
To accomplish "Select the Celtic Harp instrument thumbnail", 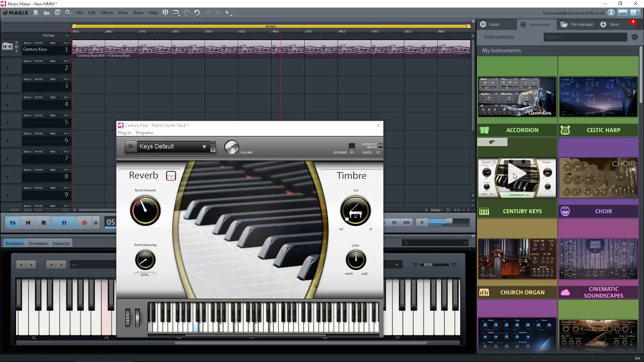I will [598, 97].
